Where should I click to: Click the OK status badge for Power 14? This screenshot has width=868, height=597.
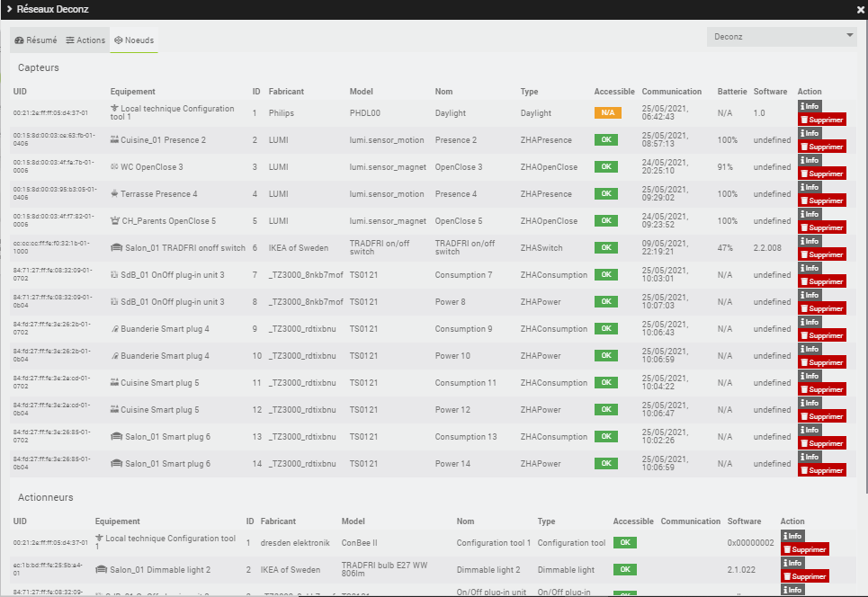pos(608,464)
